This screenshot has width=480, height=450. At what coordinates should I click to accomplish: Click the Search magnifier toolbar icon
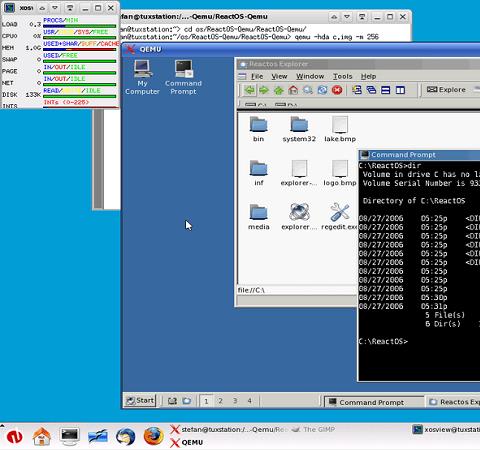tap(308, 90)
